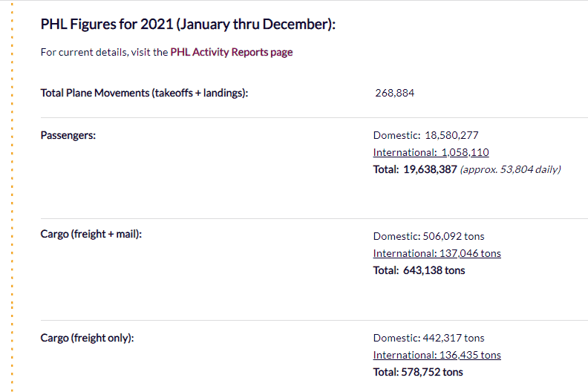Viewport: 588px width, 392px height.
Task: Click the international passengers 1,058,110 link
Action: (x=431, y=152)
